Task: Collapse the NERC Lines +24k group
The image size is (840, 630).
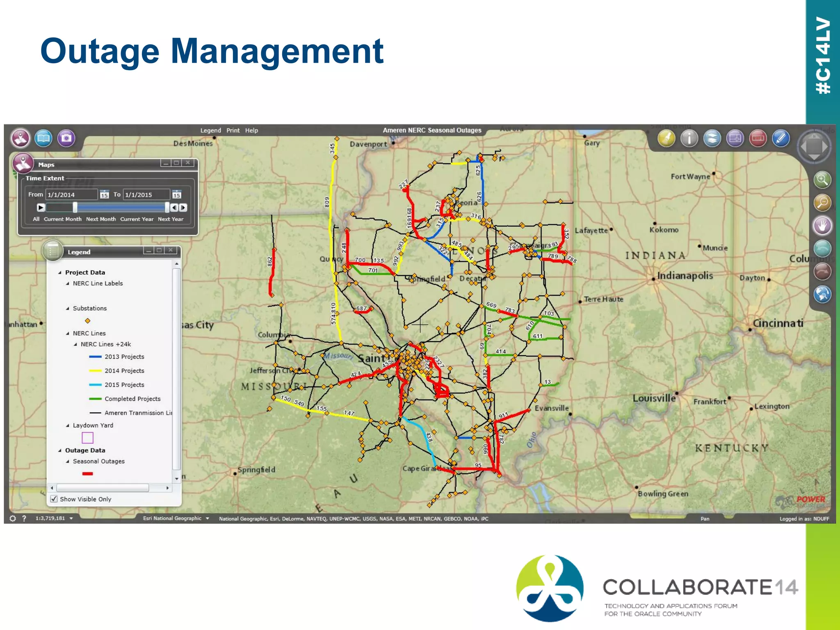Action: [x=75, y=345]
